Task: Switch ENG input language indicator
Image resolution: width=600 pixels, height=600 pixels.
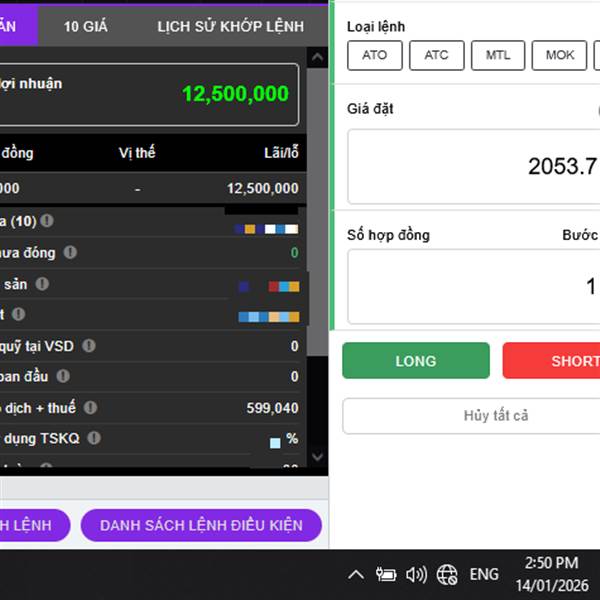Action: [x=484, y=574]
